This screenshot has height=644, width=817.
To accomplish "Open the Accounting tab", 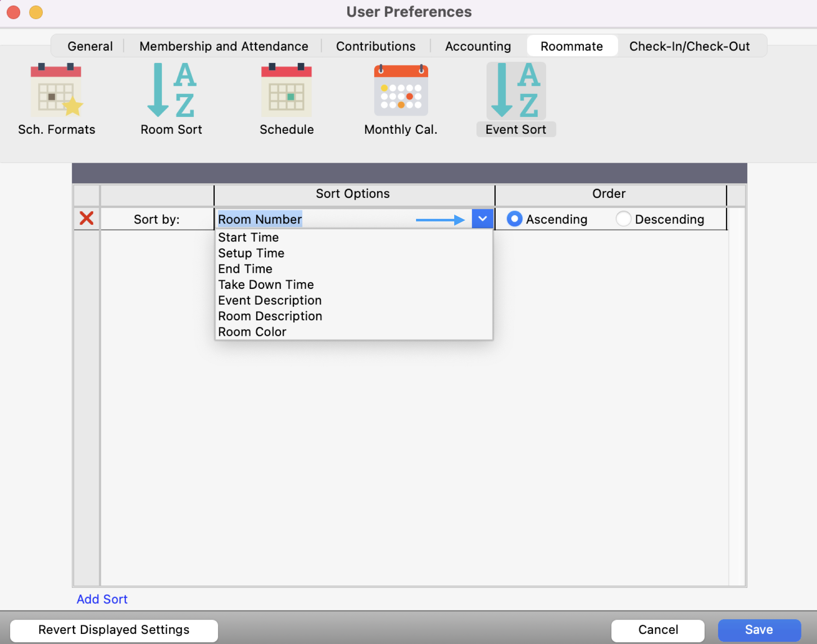I will pos(478,46).
